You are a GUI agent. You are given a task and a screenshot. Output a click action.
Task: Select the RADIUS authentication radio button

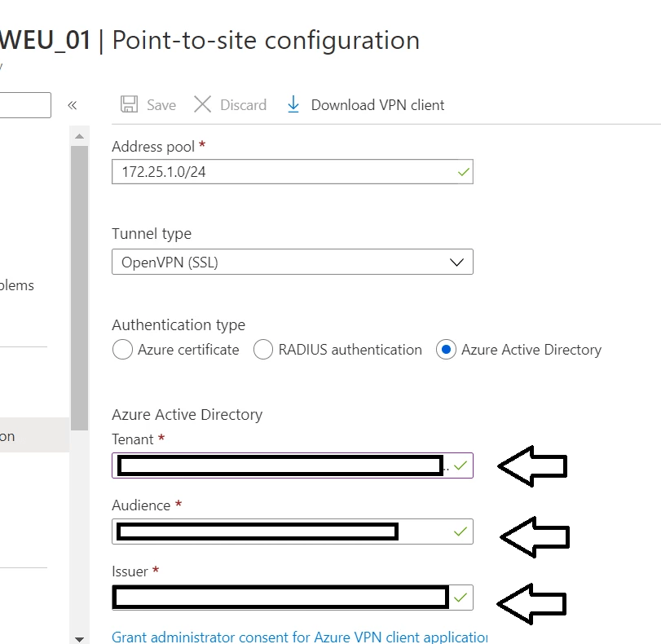(x=262, y=349)
